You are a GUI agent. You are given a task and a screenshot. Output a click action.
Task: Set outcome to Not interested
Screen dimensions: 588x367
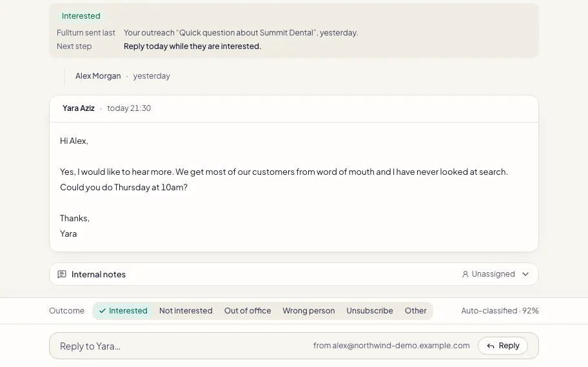pyautogui.click(x=186, y=311)
